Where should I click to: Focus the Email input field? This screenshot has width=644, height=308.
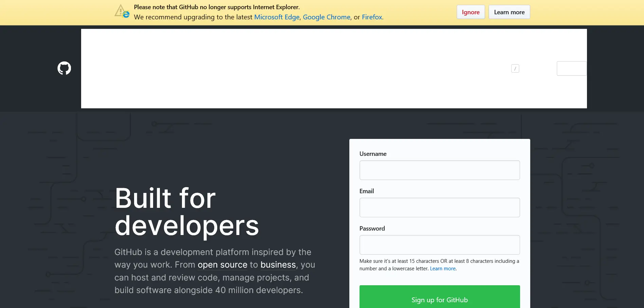click(x=439, y=207)
